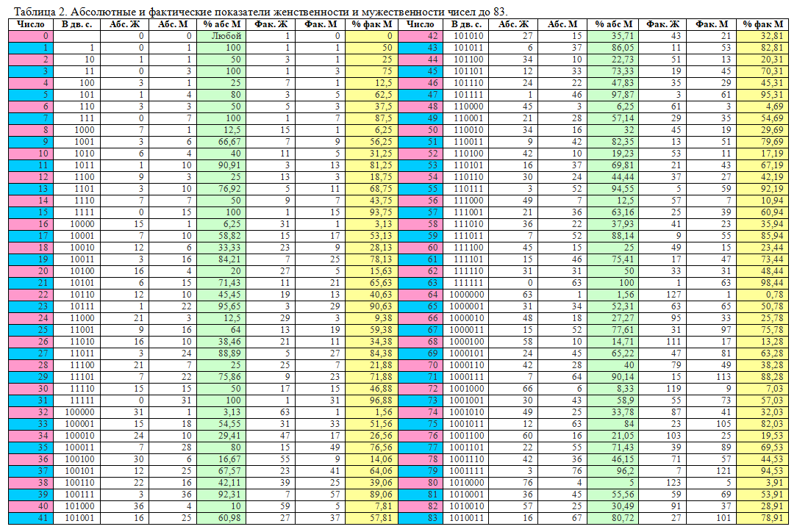Click binary value 11111
This screenshot has width=797, height=532.
(x=82, y=400)
